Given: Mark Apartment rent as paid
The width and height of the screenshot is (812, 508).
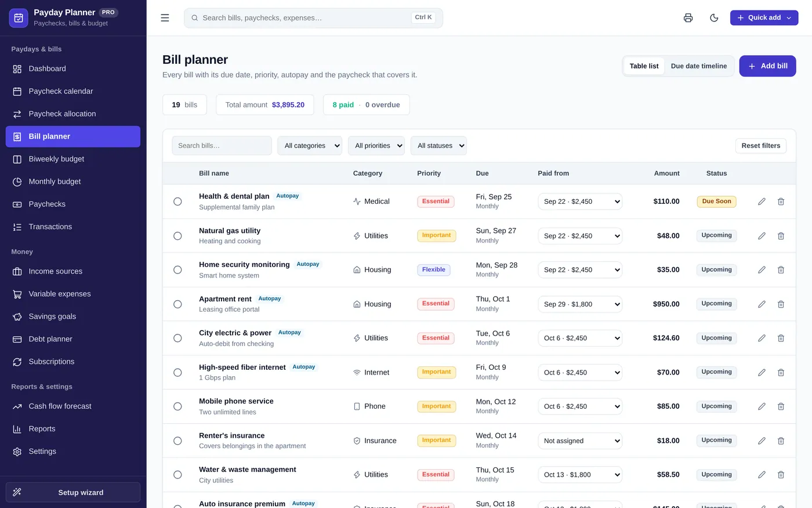Looking at the screenshot, I should pyautogui.click(x=177, y=304).
